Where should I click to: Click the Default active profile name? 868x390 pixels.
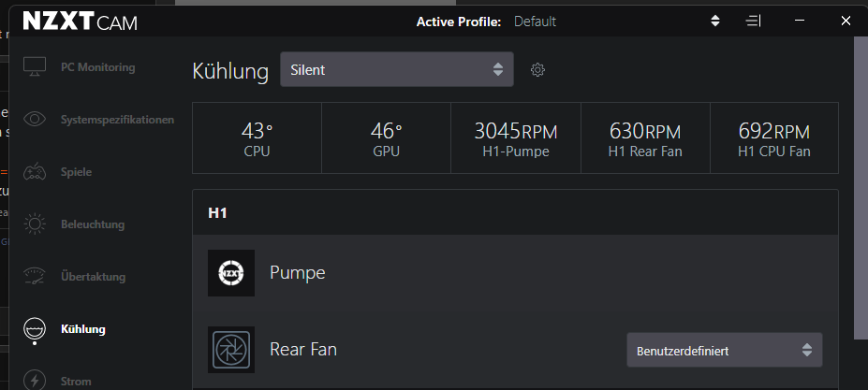pyautogui.click(x=535, y=22)
